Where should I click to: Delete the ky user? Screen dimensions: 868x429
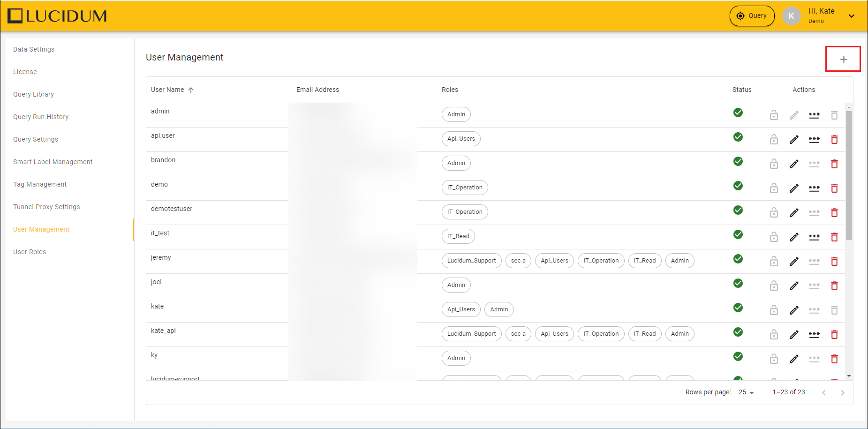click(834, 359)
